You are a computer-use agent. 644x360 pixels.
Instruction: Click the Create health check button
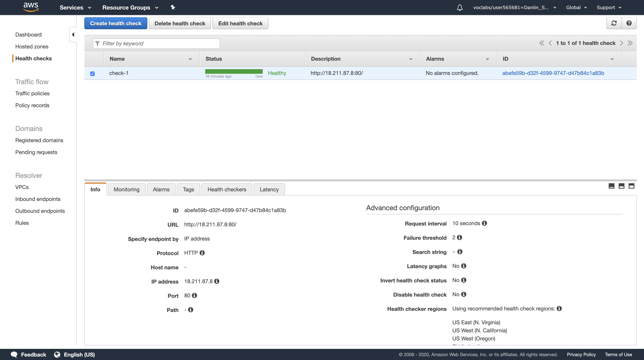point(115,23)
